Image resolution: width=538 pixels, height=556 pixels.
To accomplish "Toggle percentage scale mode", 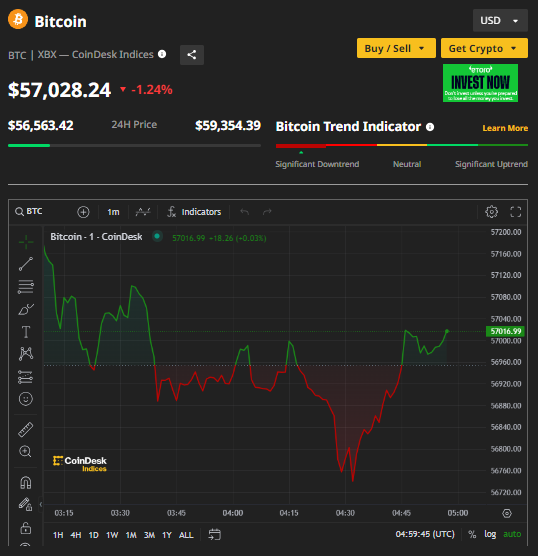I will (472, 534).
